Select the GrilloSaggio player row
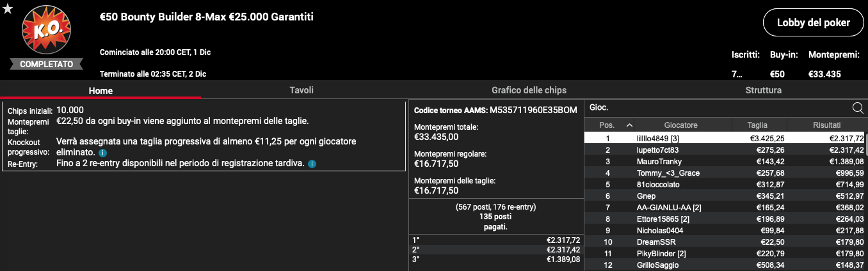Screen dimensions: 868x271 click(x=725, y=265)
